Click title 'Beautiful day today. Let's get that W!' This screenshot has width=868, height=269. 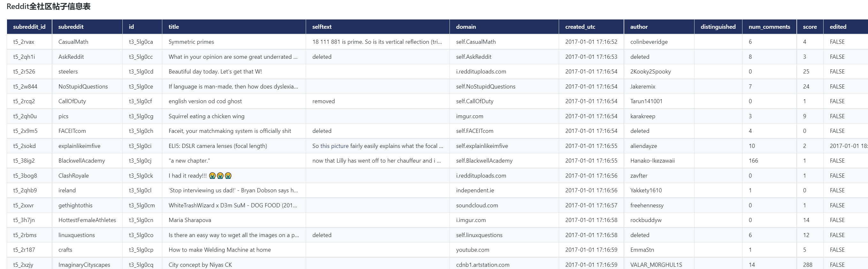pos(215,72)
